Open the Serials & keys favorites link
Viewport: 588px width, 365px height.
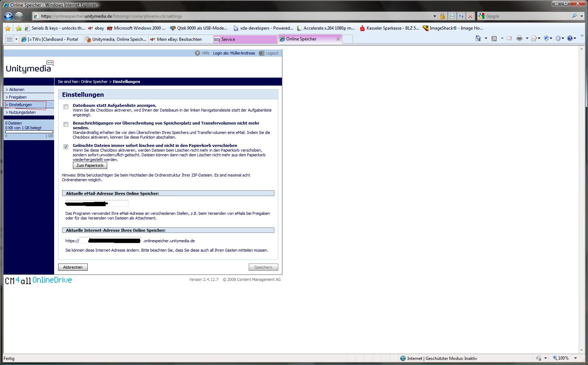(55, 28)
